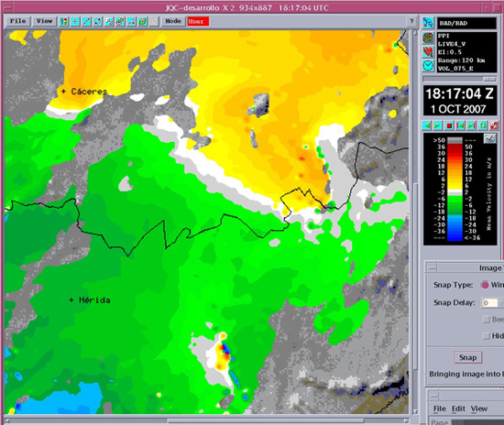Click the LIVE4_V product text
The width and height of the screenshot is (504, 425).
coord(452,44)
